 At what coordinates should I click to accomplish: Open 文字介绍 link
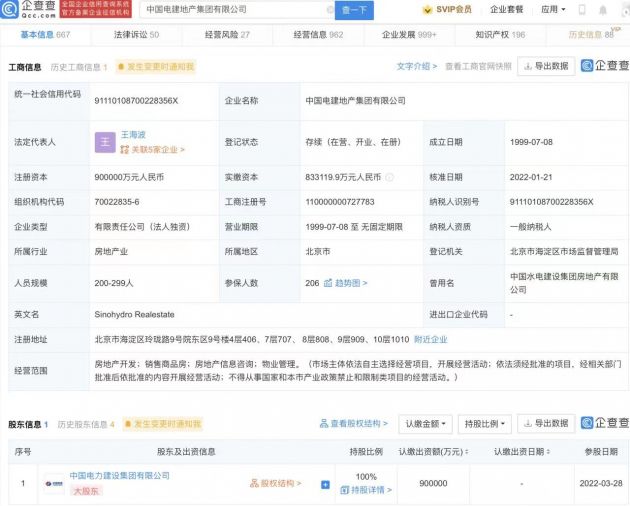417,66
